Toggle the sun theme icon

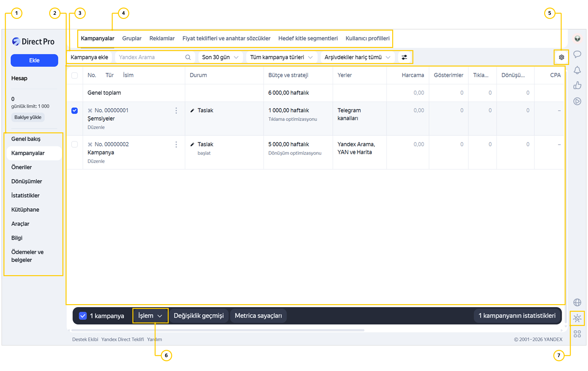577,318
